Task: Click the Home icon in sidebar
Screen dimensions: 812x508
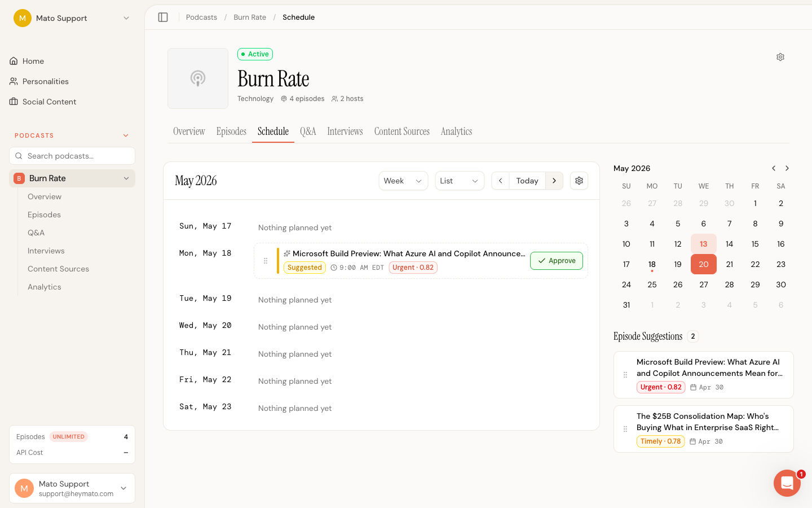Action: [x=14, y=61]
